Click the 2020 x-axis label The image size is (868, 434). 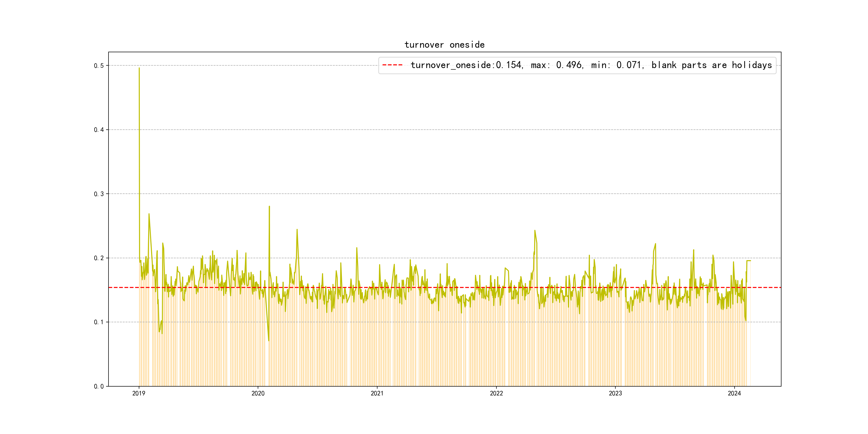(x=258, y=393)
